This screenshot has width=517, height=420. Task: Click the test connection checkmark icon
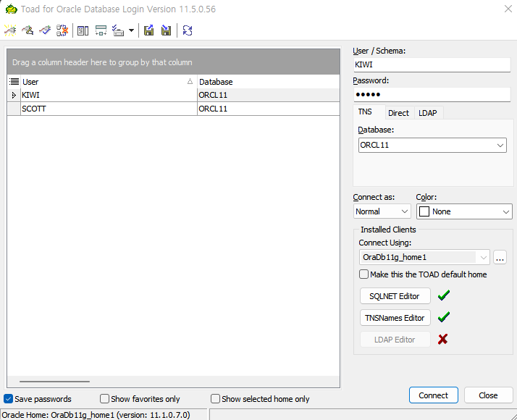45,30
